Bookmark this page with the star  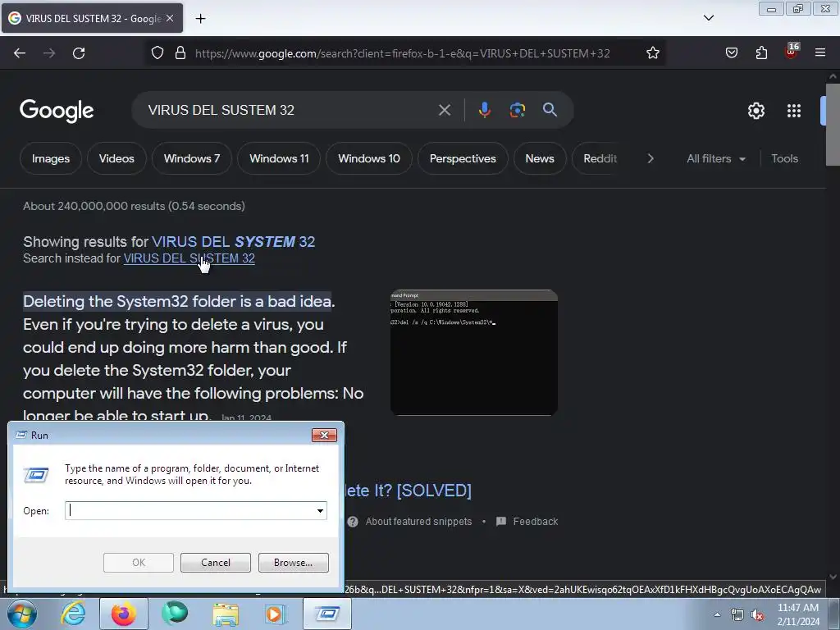click(652, 53)
